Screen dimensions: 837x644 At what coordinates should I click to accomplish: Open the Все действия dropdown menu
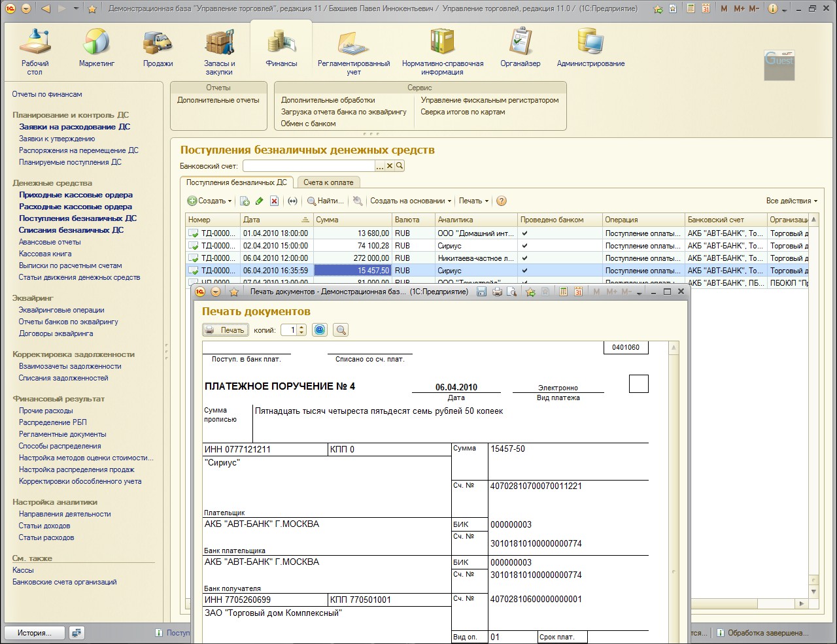pos(791,201)
